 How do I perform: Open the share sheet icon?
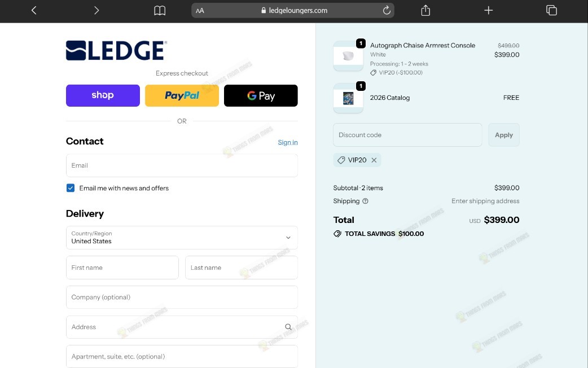click(425, 10)
